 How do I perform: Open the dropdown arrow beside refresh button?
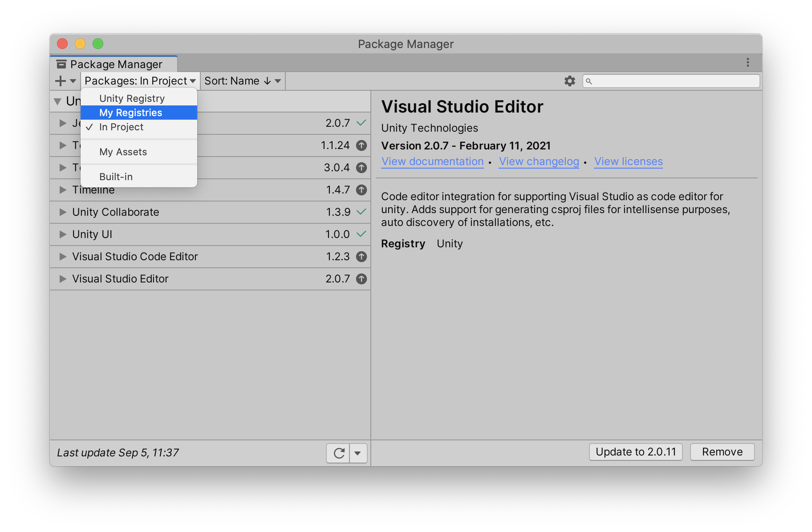click(x=358, y=453)
